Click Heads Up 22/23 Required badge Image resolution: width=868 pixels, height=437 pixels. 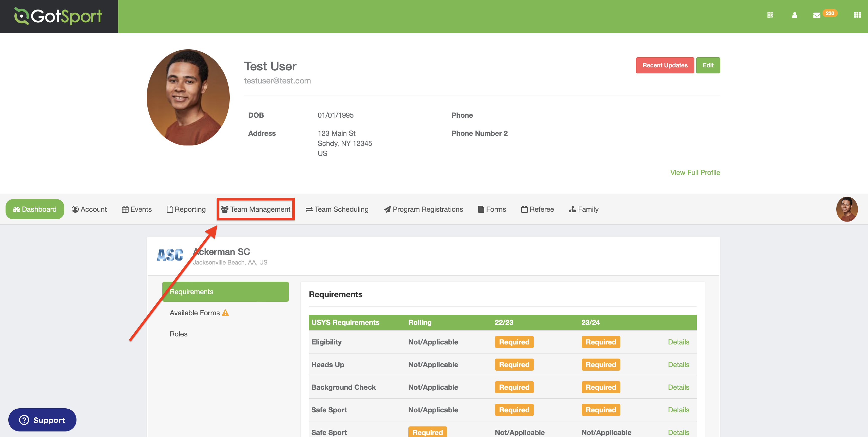click(x=514, y=364)
